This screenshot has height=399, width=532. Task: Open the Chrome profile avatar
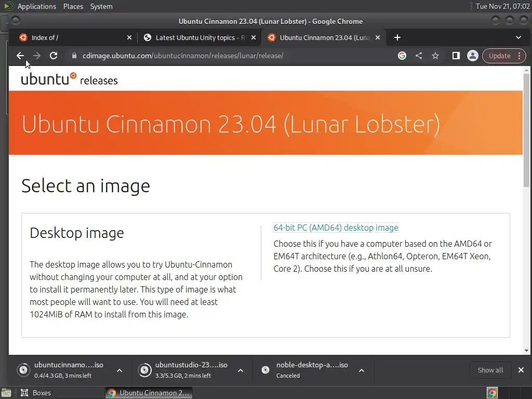click(x=473, y=56)
